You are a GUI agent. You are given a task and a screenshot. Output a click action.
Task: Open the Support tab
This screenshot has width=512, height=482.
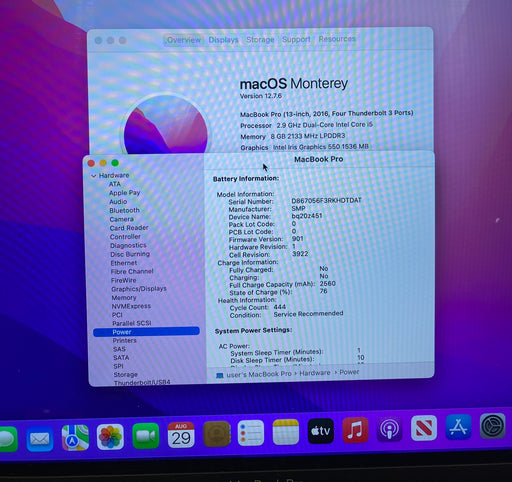296,39
